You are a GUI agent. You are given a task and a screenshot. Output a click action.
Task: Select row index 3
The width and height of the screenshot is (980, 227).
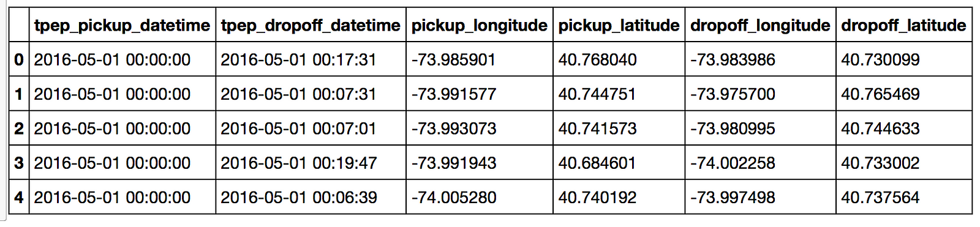pos(19,163)
